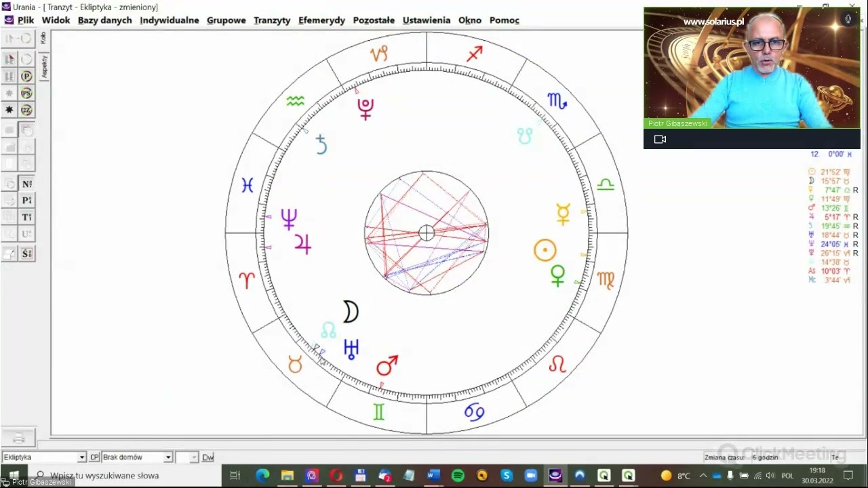This screenshot has height=488, width=868.
Task: Click the Moon symbol in the chart
Action: pos(350,312)
